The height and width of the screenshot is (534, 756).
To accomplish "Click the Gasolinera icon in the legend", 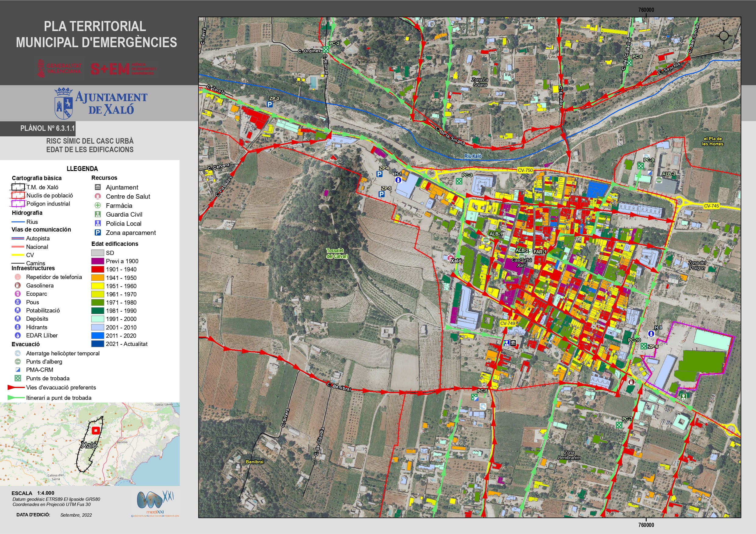I will click(18, 286).
